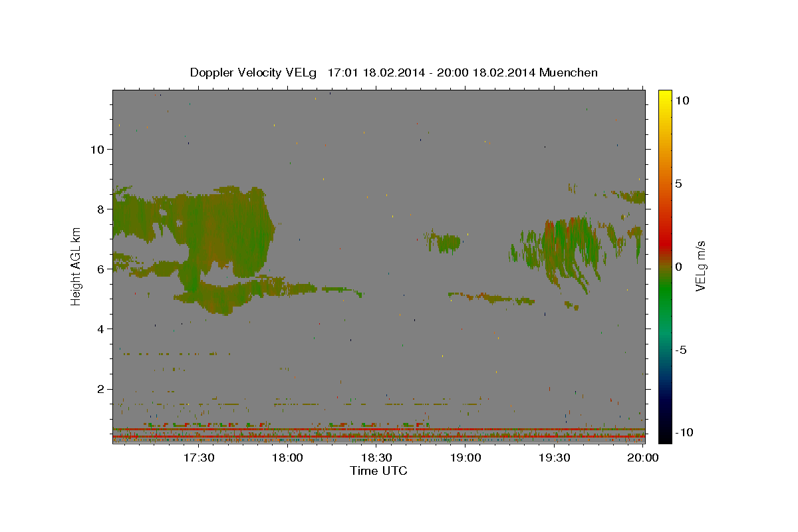
Task: Click the yellow top of the colorbar
Action: pyautogui.click(x=664, y=96)
